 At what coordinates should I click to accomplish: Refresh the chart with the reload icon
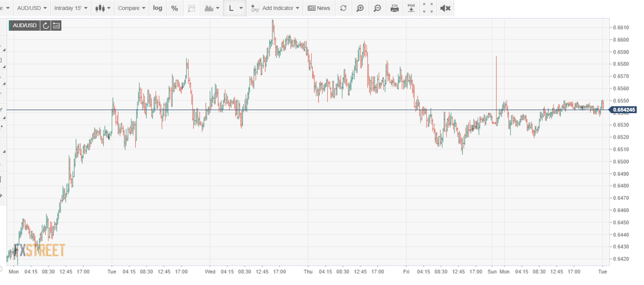tap(343, 8)
